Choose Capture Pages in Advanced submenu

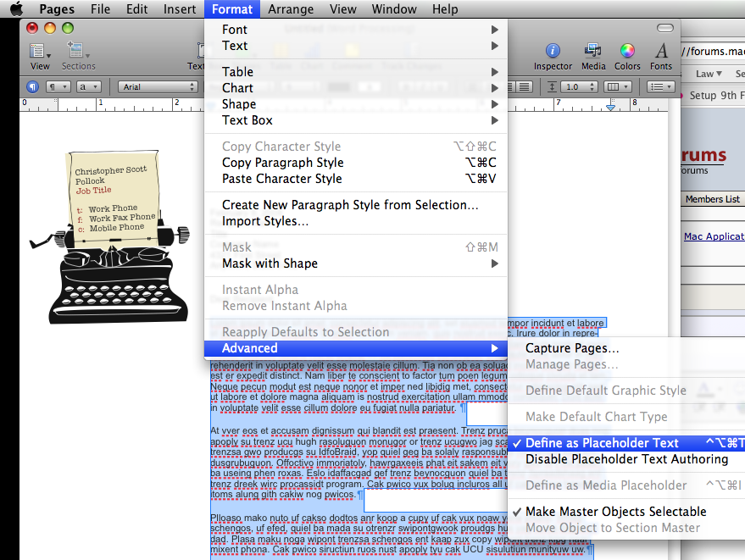[626, 348]
